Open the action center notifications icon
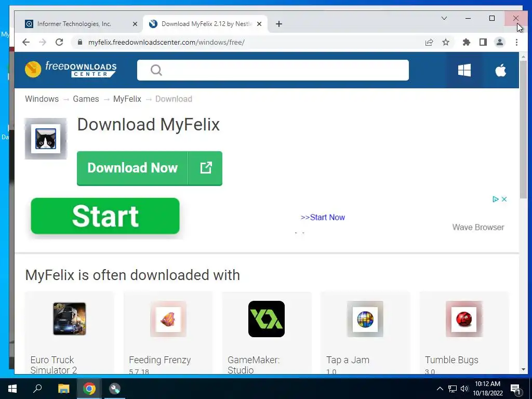The image size is (532, 399). [x=516, y=389]
